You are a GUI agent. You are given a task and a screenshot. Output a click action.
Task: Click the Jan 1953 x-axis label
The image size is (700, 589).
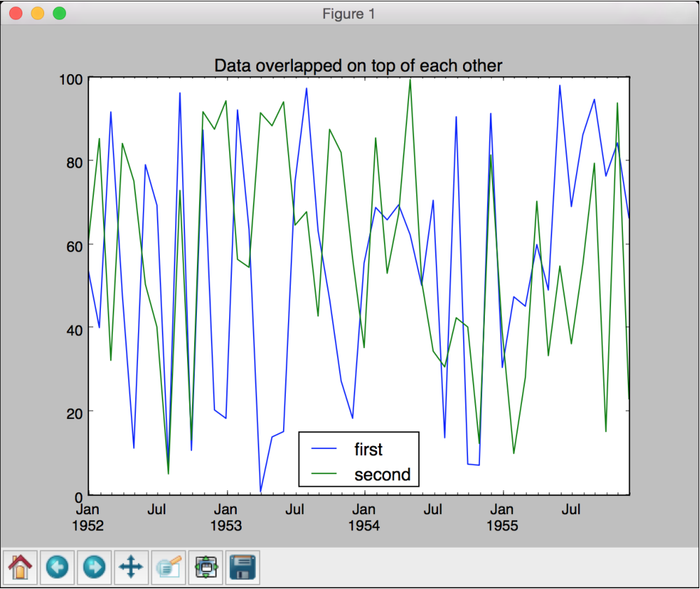pyautogui.click(x=226, y=517)
